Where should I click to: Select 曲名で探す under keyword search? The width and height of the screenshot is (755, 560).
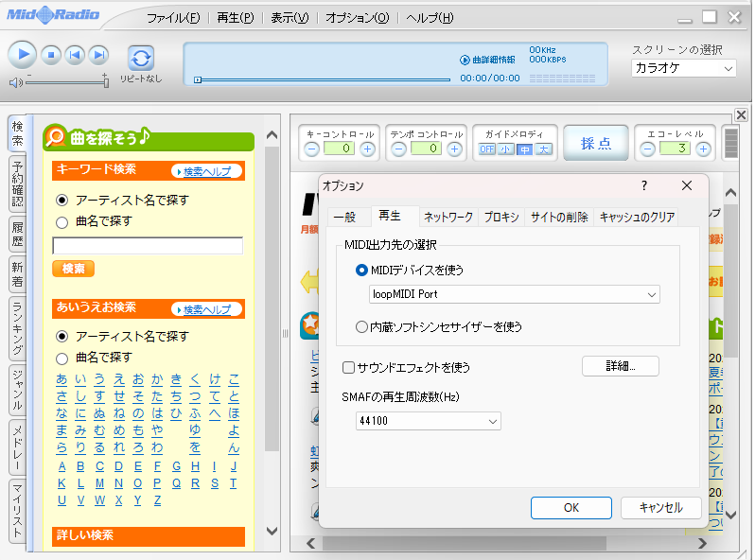tap(62, 221)
